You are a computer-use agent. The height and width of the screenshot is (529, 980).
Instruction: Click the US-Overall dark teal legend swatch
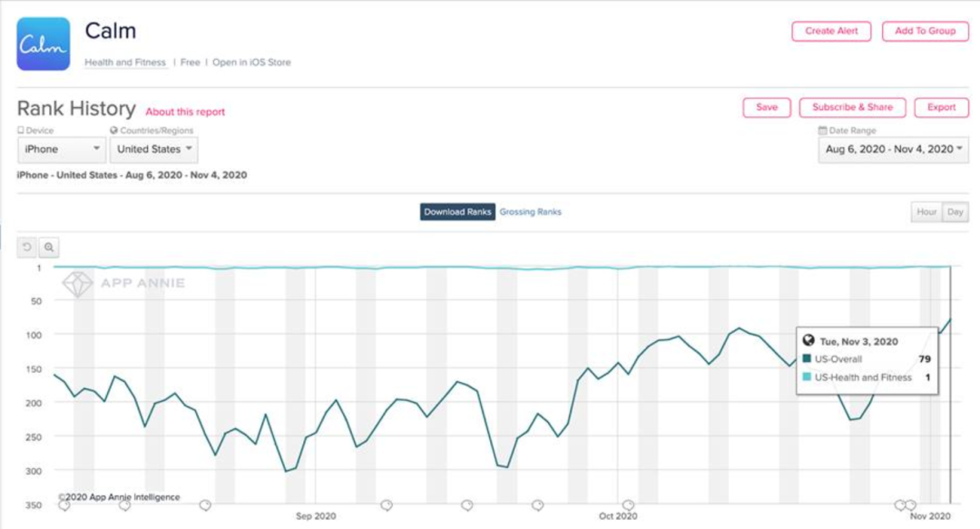[x=807, y=359]
